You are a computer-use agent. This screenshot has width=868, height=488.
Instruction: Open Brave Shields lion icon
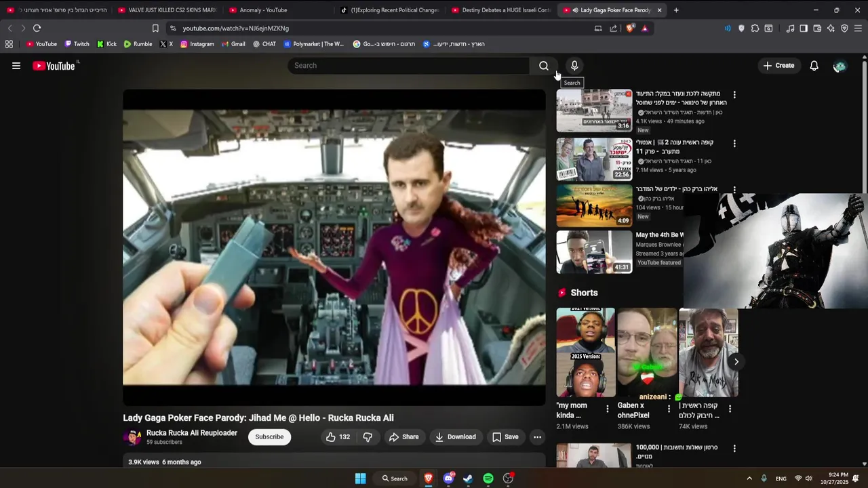pyautogui.click(x=631, y=28)
